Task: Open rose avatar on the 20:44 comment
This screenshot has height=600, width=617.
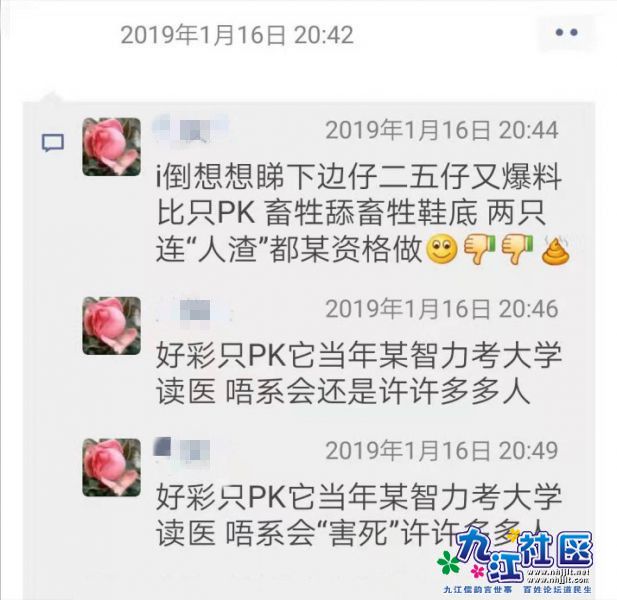Action: click(111, 146)
